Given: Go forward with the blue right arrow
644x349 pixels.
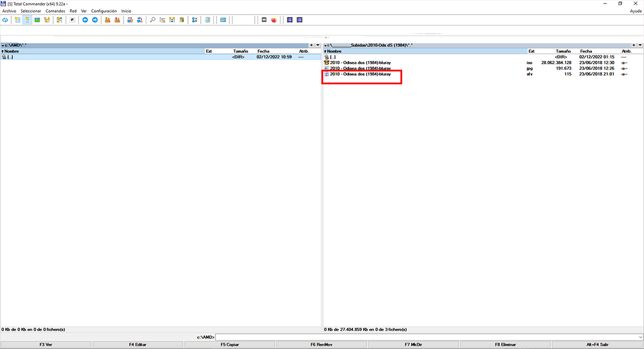Looking at the screenshot, I should [x=95, y=20].
